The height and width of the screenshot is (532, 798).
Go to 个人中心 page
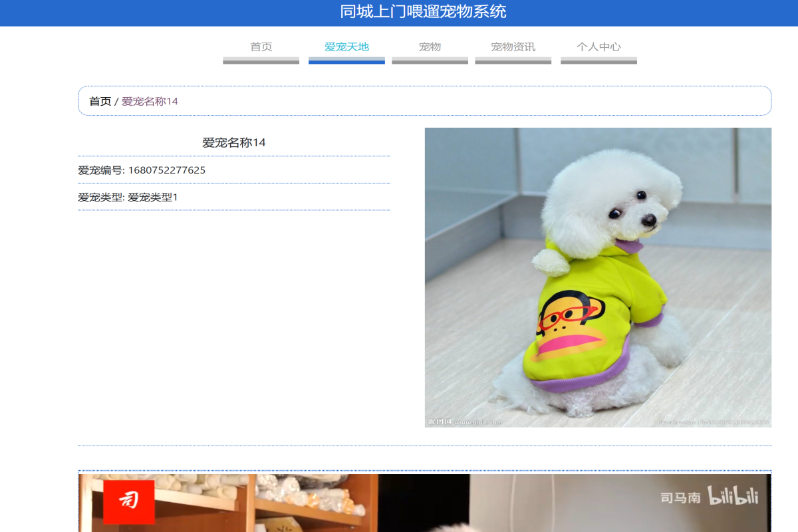coord(598,47)
